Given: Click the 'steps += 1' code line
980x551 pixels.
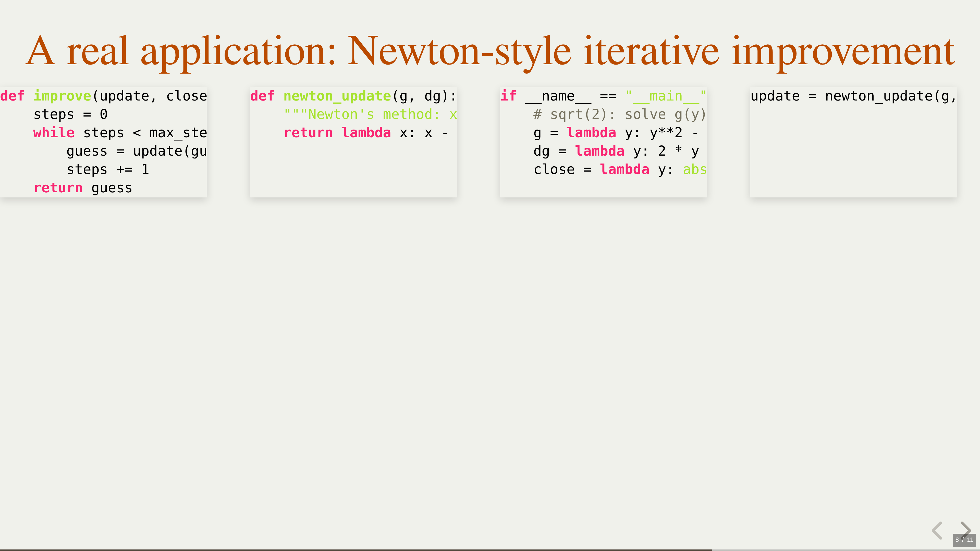Looking at the screenshot, I should (108, 170).
